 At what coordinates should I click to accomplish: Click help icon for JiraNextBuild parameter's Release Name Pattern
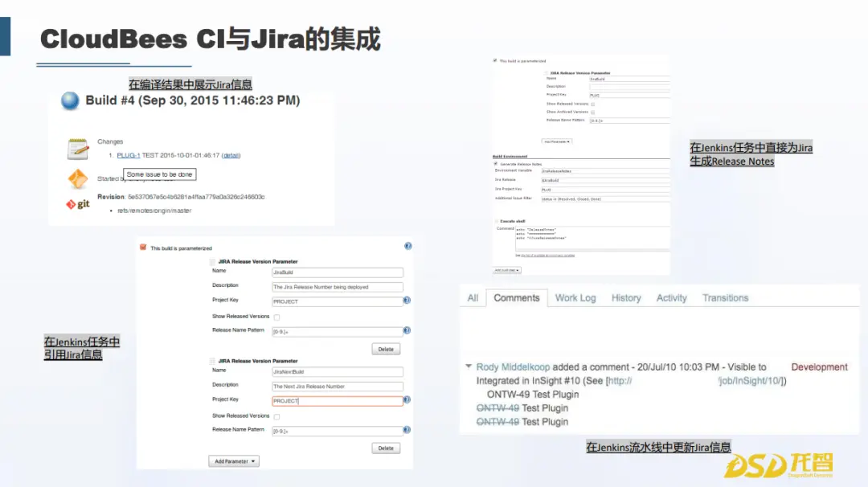407,429
